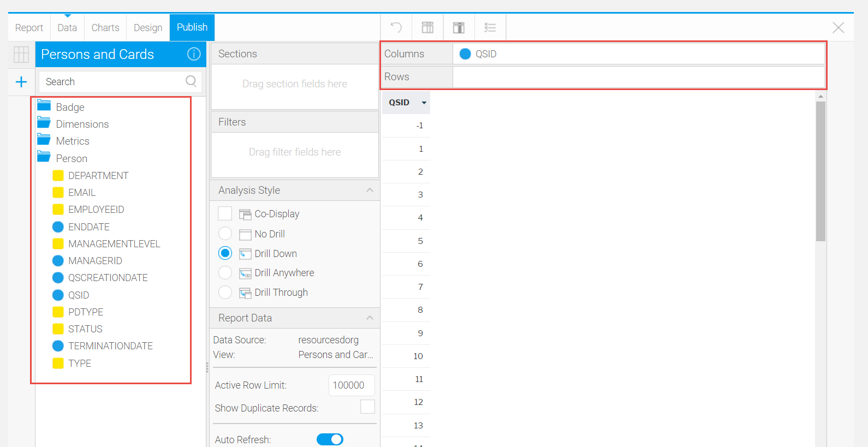Expand the Badge folder
Screen dimensions: 868x447
61,107
